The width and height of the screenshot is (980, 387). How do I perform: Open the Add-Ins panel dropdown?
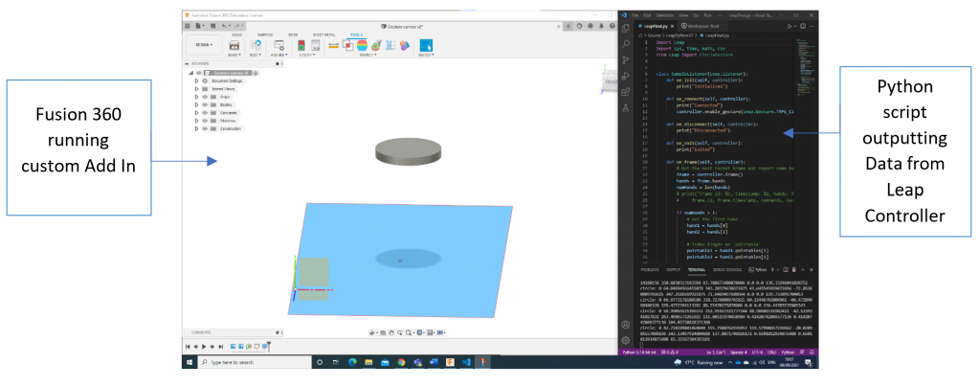tap(278, 55)
